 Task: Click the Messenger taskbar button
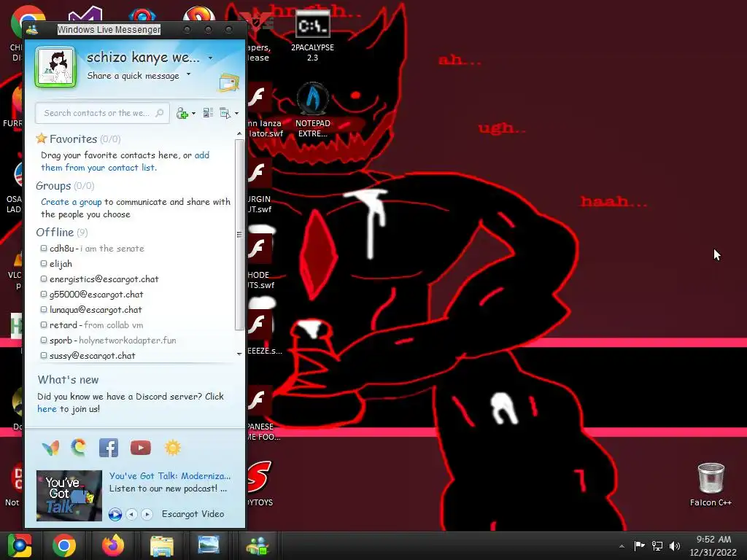pos(258,545)
